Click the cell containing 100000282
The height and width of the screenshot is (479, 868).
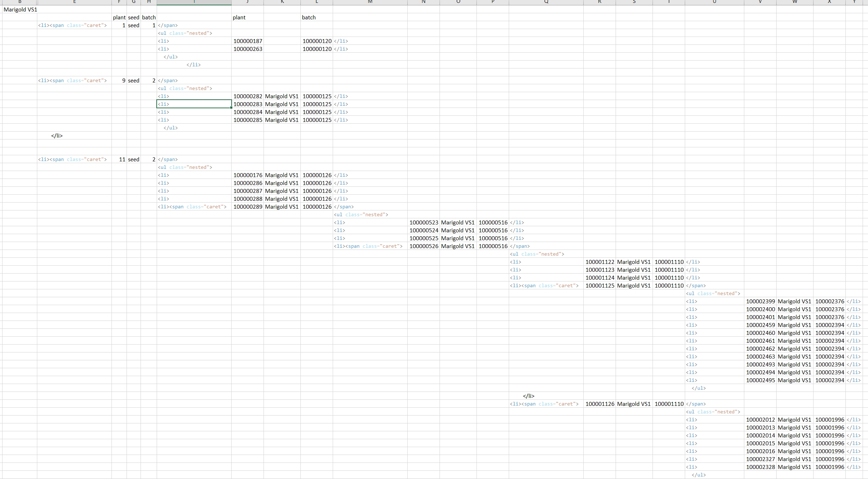coord(248,96)
